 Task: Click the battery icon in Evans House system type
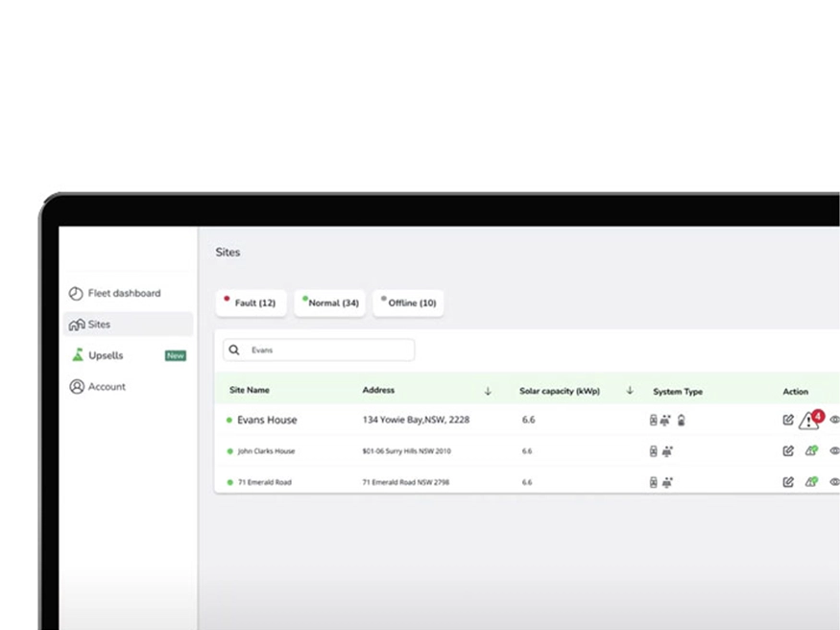tap(682, 421)
